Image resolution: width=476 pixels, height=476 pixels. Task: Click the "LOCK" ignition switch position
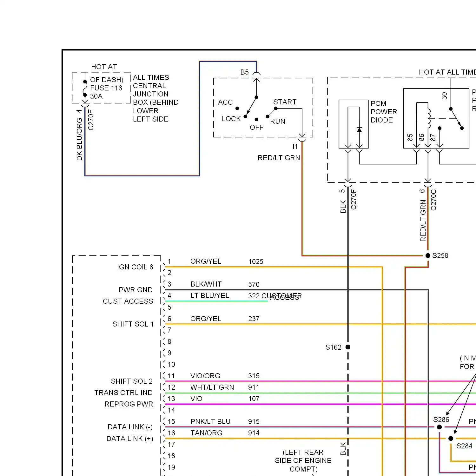click(x=231, y=119)
